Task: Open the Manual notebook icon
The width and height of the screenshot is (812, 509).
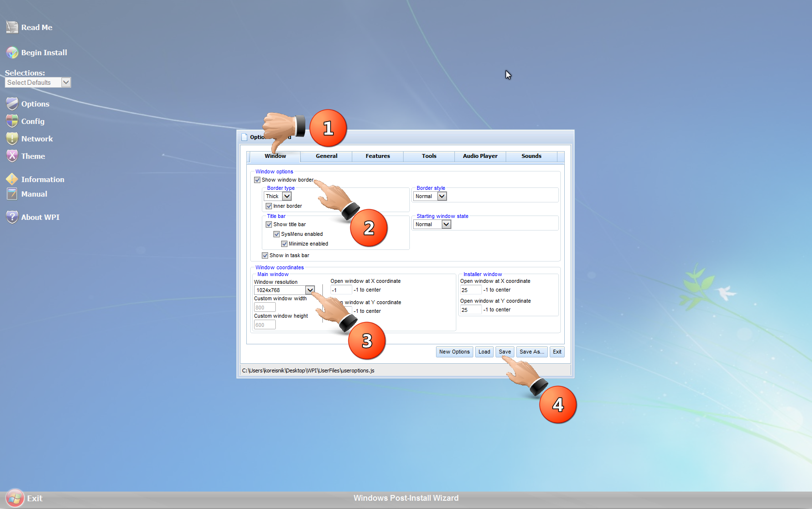Action: coord(12,194)
